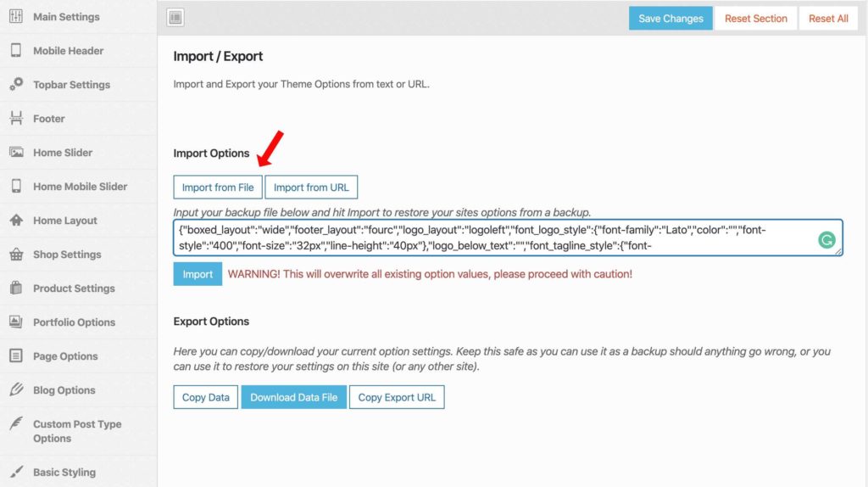Click Download Data File
The height and width of the screenshot is (487, 868).
[x=293, y=397]
